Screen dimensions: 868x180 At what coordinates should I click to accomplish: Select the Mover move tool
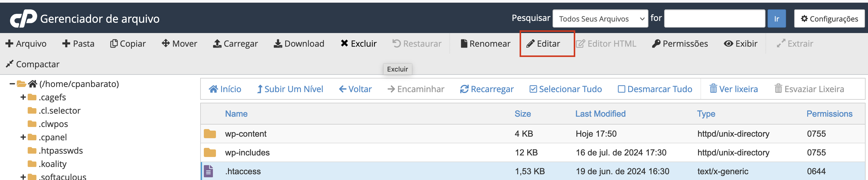[x=179, y=44]
